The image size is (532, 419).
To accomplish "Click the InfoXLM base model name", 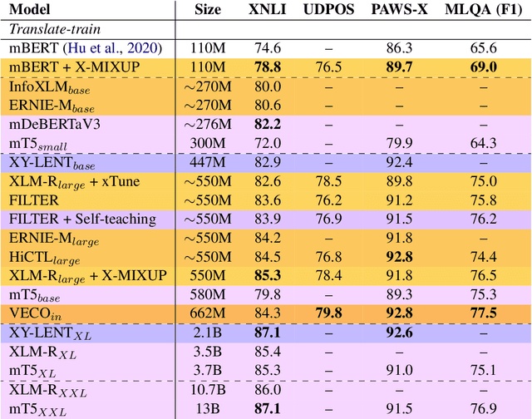I will point(48,87).
